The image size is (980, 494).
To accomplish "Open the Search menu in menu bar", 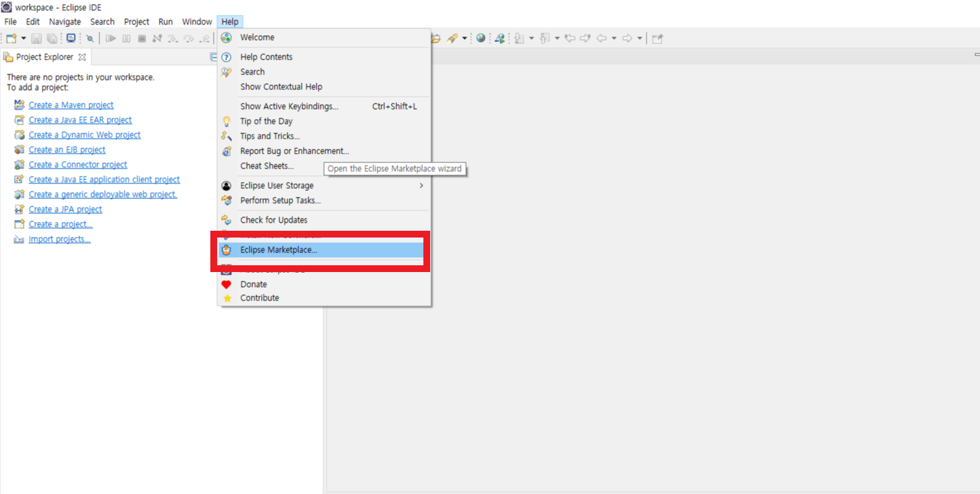I will click(102, 22).
